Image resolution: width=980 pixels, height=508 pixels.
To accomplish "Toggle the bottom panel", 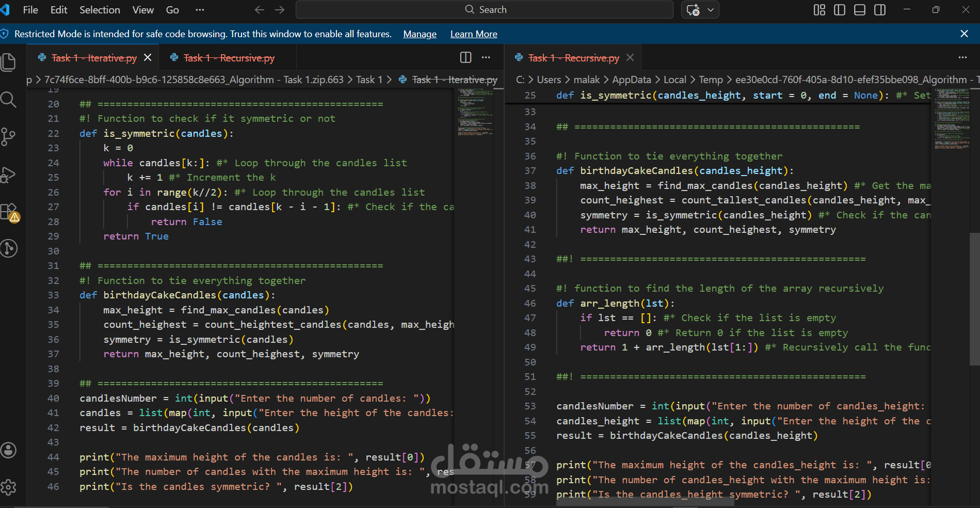I will click(860, 10).
